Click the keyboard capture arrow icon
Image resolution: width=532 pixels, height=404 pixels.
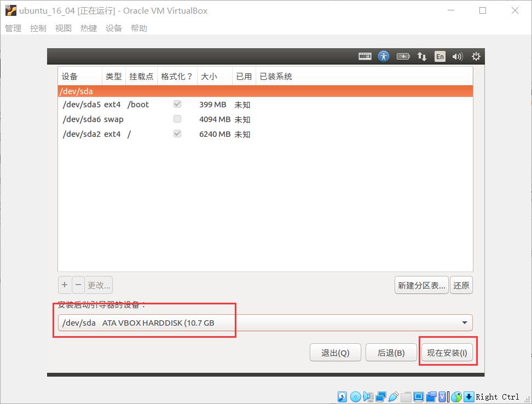pyautogui.click(x=469, y=396)
